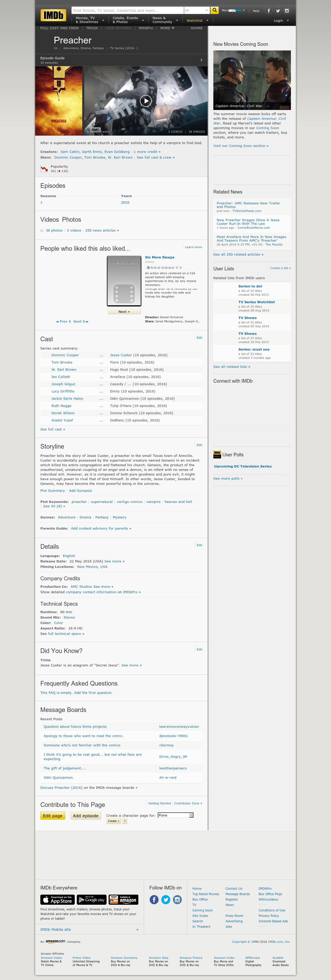
Task: Open the USER REVIEWS tab
Action: tap(118, 28)
